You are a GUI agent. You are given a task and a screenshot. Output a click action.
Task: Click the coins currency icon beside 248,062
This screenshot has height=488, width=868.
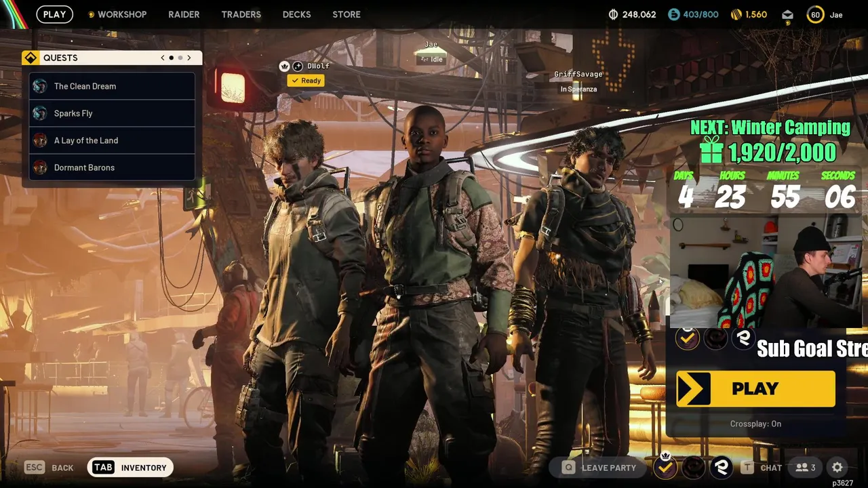614,14
